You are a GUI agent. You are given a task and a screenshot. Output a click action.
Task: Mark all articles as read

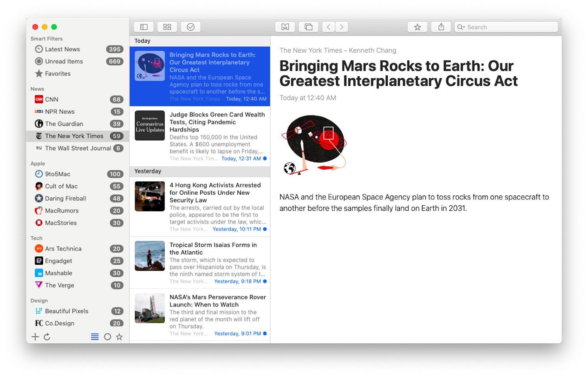click(x=190, y=27)
